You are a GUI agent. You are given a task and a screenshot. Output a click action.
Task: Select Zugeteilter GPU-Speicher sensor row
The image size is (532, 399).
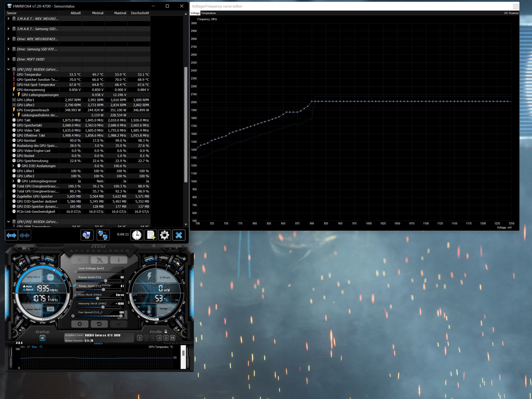(x=78, y=196)
